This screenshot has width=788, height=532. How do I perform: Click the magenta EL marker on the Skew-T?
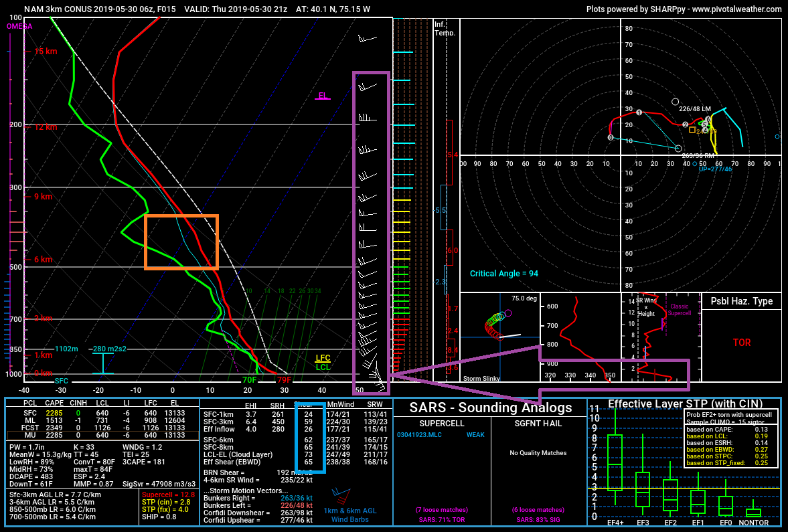323,96
